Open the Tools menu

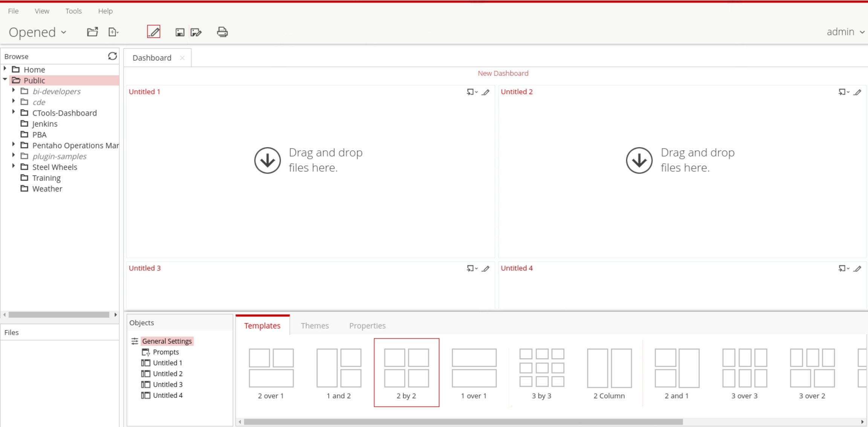pos(73,11)
